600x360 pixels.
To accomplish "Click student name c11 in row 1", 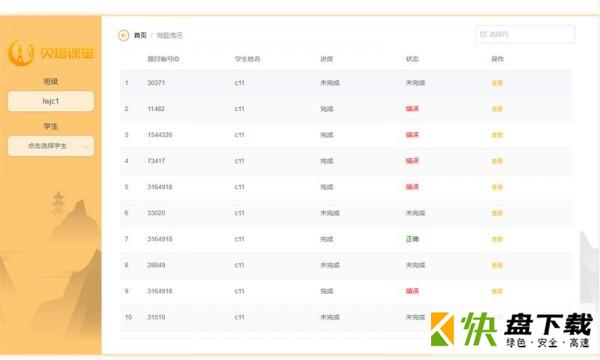I will click(240, 83).
